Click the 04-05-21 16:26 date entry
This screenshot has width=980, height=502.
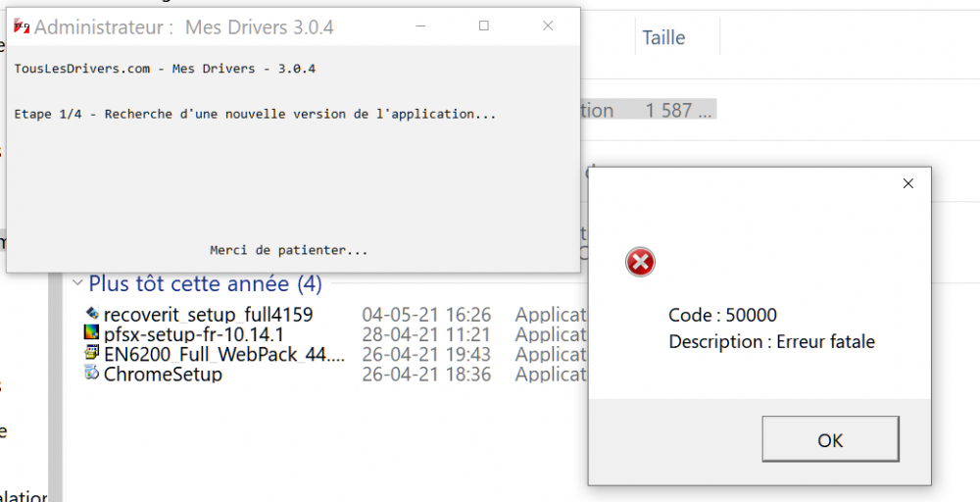[x=426, y=314]
